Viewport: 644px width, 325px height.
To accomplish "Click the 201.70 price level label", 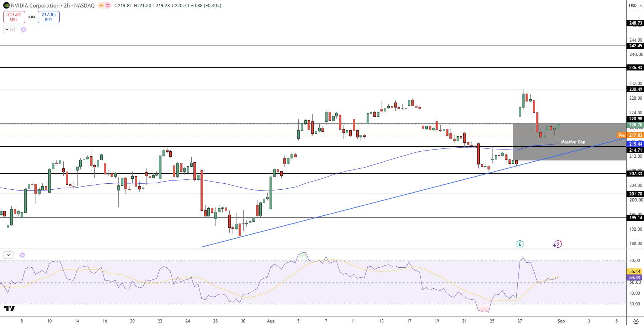I will [x=635, y=194].
